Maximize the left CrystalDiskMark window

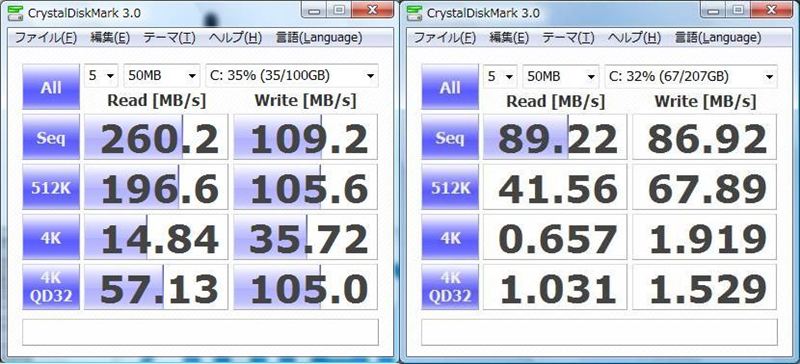(339, 10)
